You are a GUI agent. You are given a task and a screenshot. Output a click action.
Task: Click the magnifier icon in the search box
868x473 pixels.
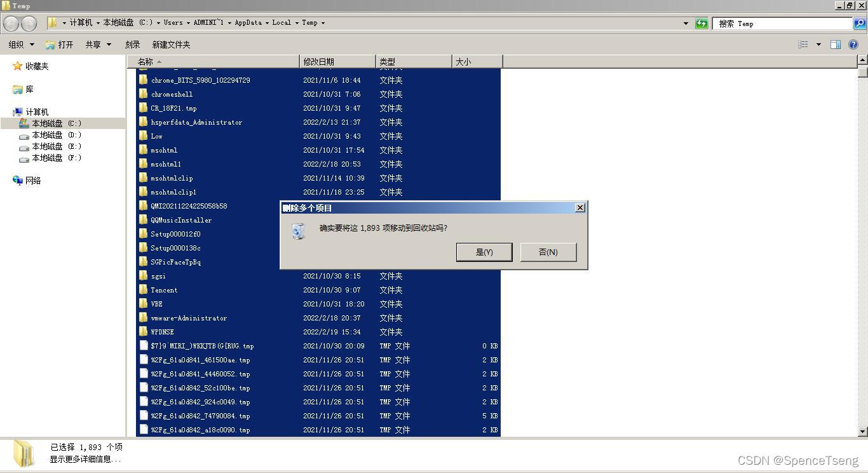click(x=860, y=24)
